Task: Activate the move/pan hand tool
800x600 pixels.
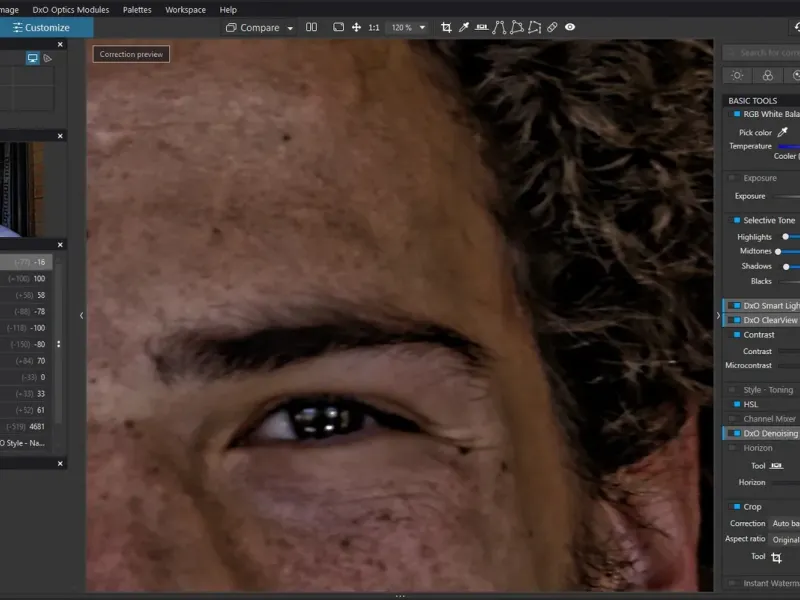Action: click(x=356, y=28)
